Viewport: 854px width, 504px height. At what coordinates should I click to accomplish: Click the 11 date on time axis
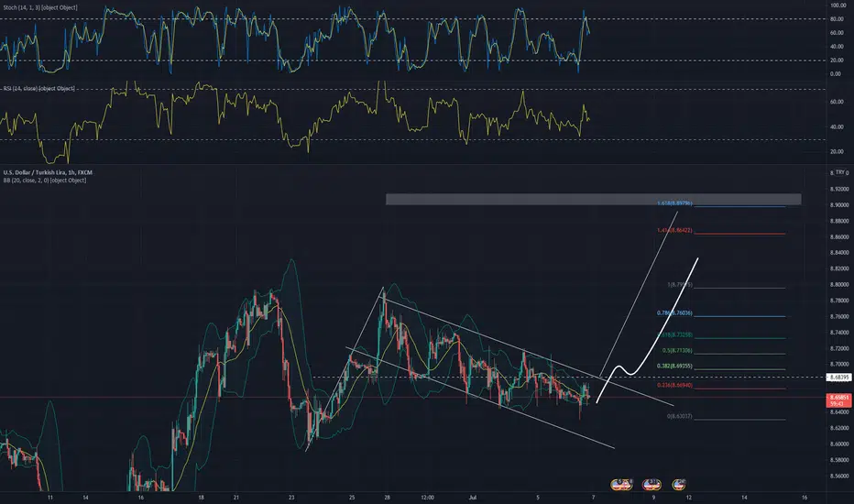tap(50, 498)
